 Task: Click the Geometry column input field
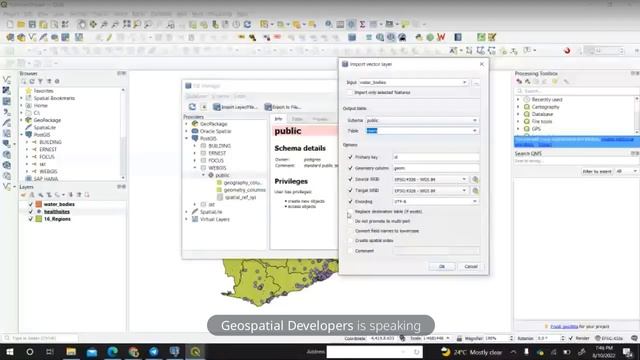pyautogui.click(x=436, y=168)
